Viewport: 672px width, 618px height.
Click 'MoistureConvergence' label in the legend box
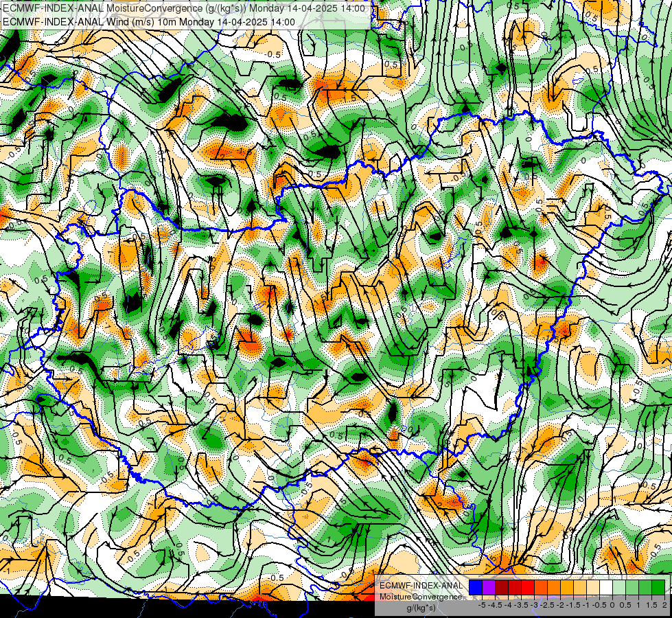click(421, 597)
